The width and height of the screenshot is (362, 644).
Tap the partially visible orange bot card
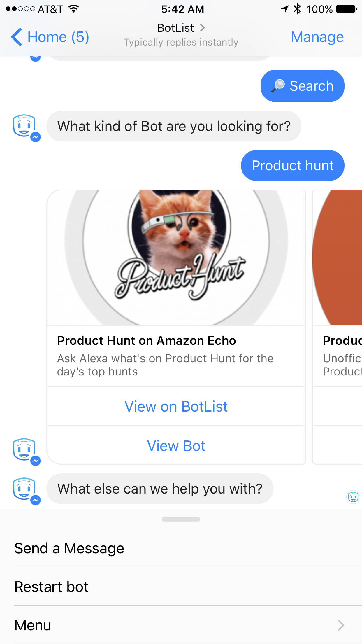337,327
